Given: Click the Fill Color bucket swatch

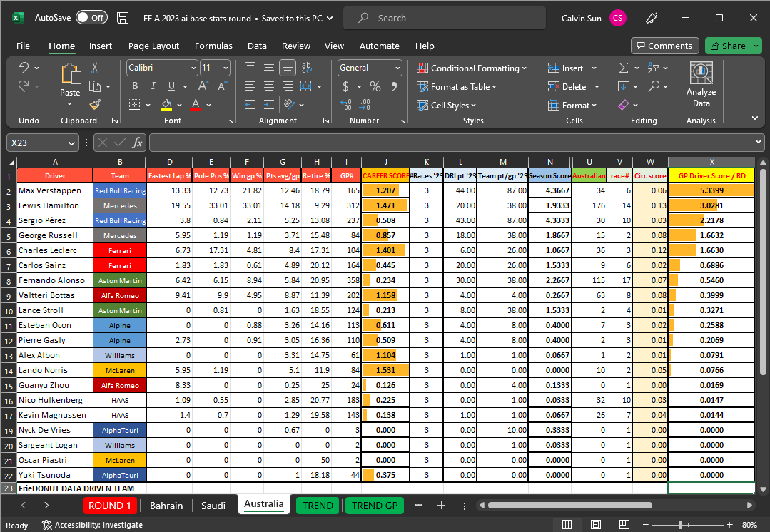Looking at the screenshot, I should (x=166, y=105).
